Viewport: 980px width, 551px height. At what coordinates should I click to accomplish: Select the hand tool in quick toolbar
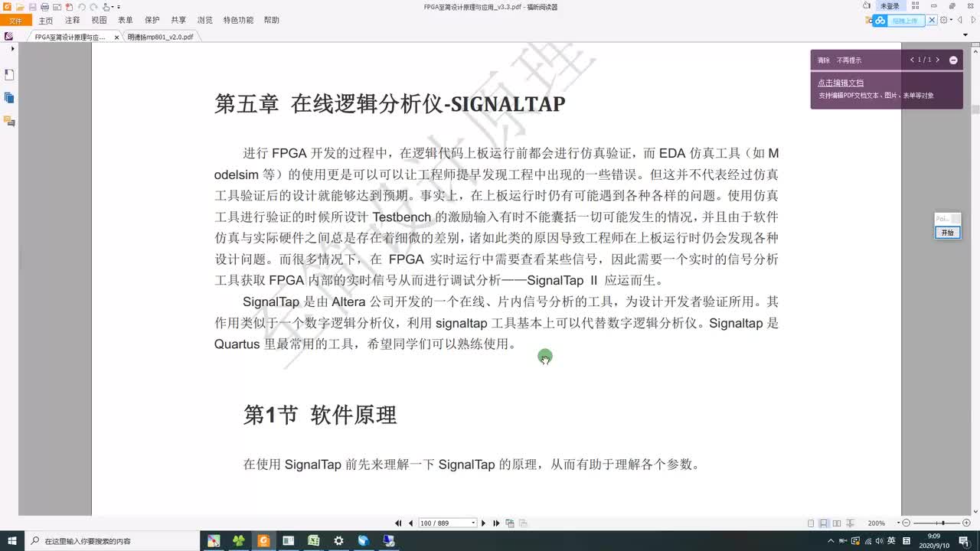coord(106,7)
